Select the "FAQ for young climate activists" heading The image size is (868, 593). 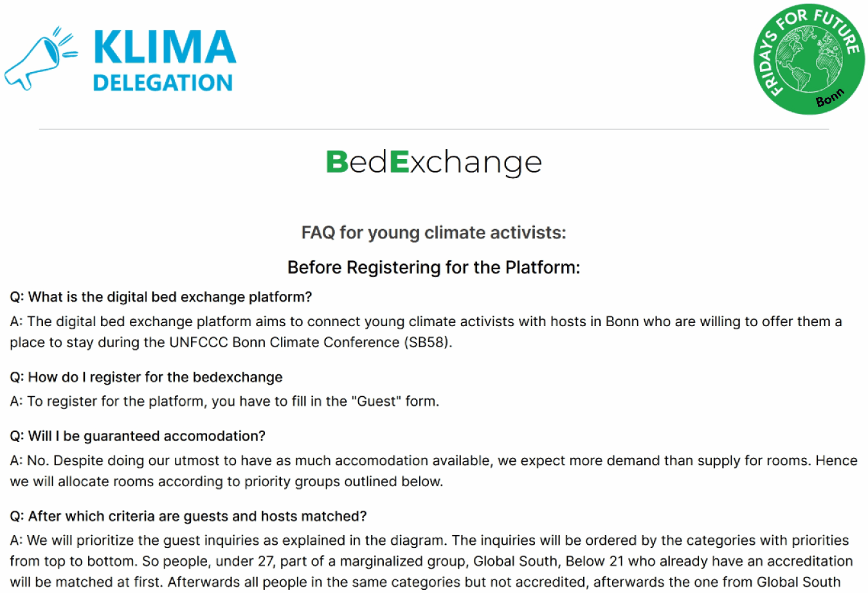(433, 232)
